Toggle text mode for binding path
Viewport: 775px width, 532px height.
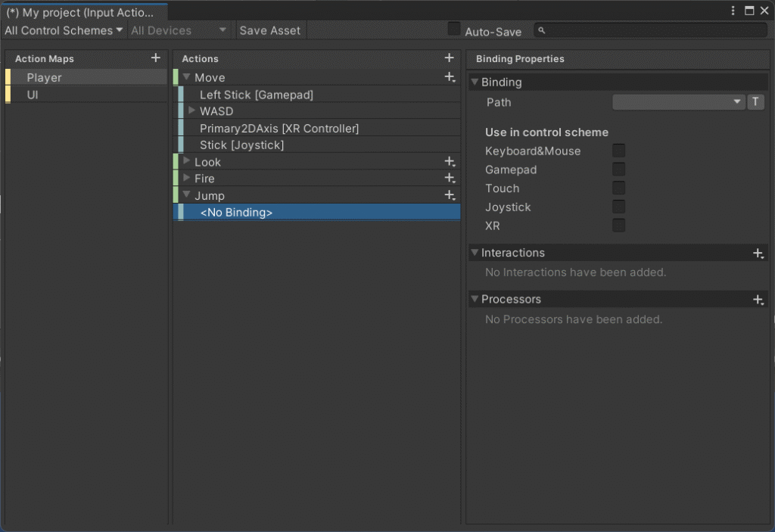755,102
